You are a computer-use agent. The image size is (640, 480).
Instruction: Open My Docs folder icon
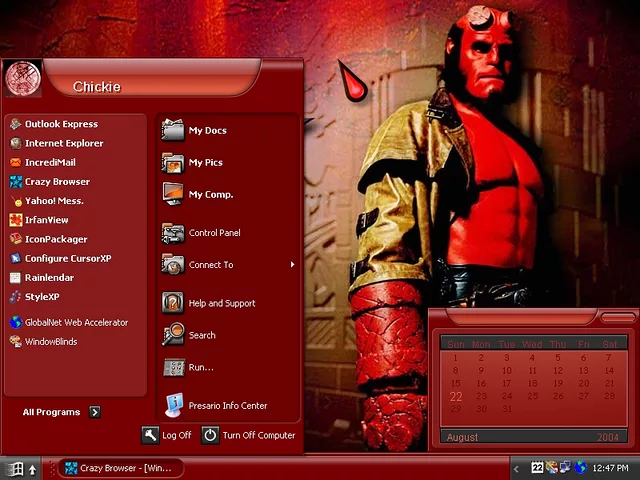click(x=173, y=130)
